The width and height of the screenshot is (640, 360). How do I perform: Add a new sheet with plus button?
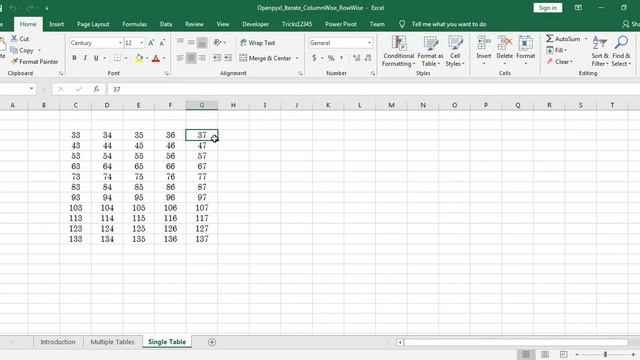pyautogui.click(x=212, y=342)
